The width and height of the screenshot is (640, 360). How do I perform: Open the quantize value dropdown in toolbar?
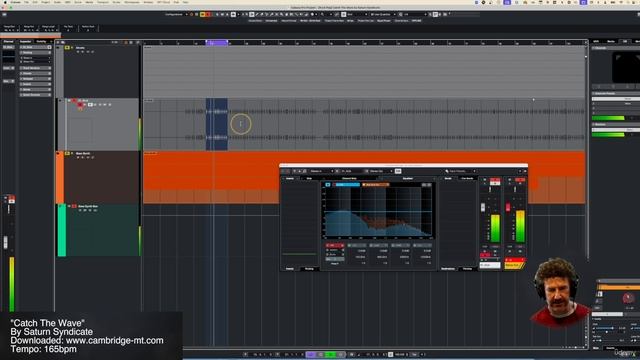click(414, 14)
